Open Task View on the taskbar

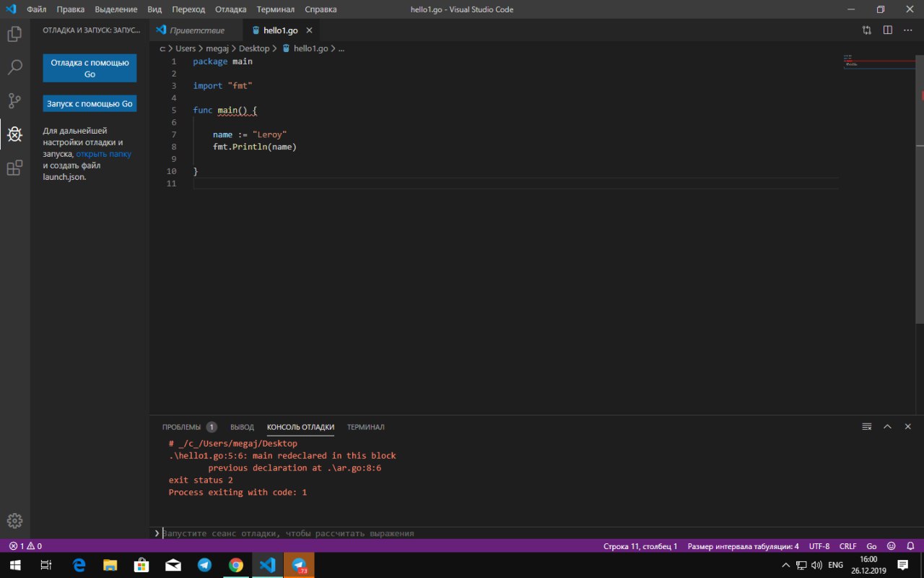[45, 565]
